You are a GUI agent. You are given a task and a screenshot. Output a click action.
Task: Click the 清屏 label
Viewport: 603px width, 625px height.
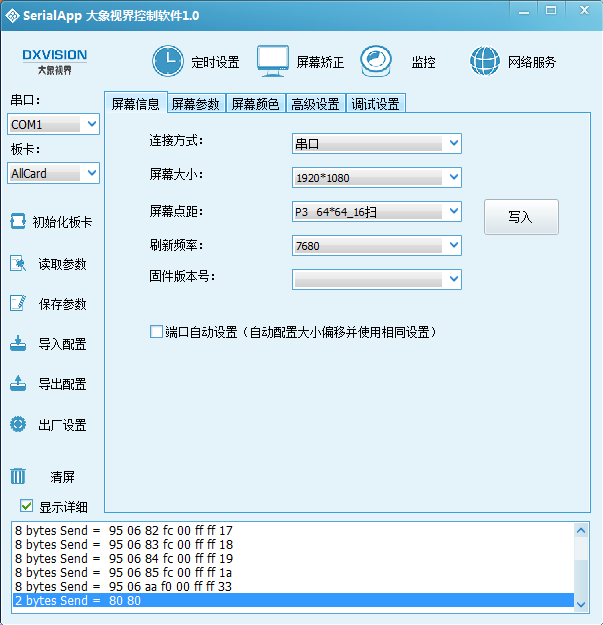tap(63, 477)
